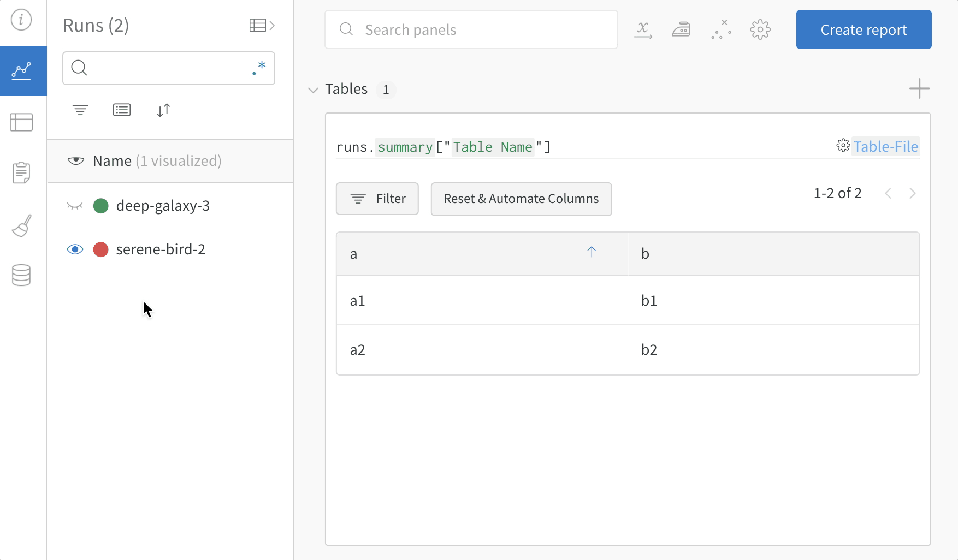Open the project overview info icon

[21, 20]
